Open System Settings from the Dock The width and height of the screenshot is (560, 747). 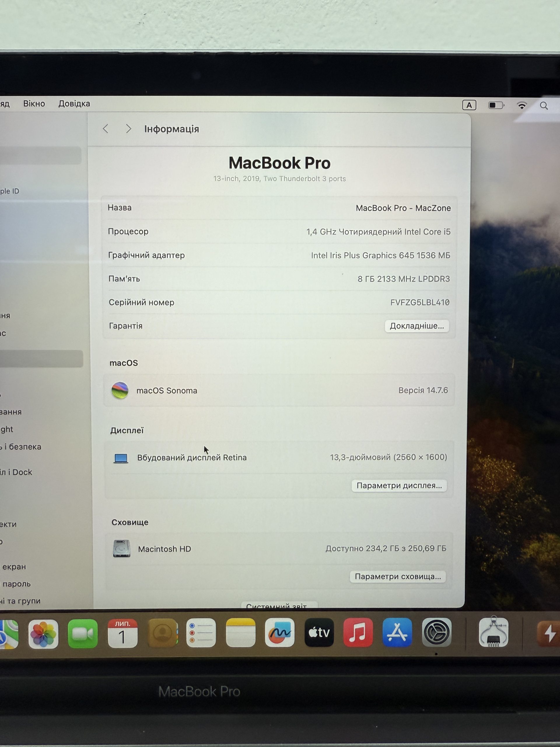pos(436,632)
